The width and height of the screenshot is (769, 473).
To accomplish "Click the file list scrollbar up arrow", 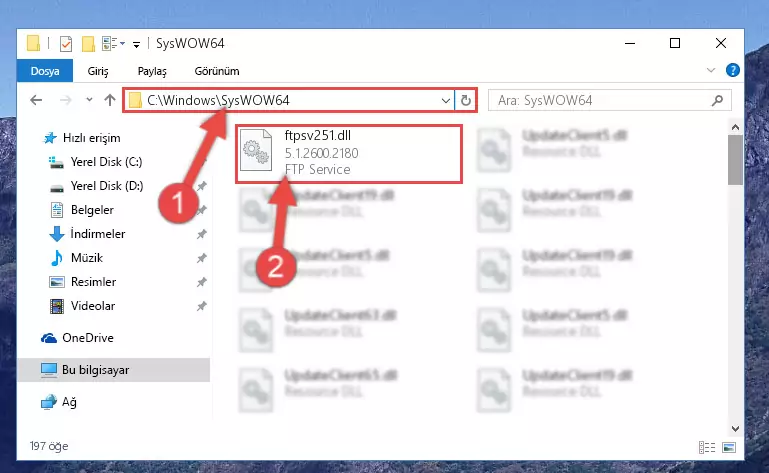I will point(735,127).
